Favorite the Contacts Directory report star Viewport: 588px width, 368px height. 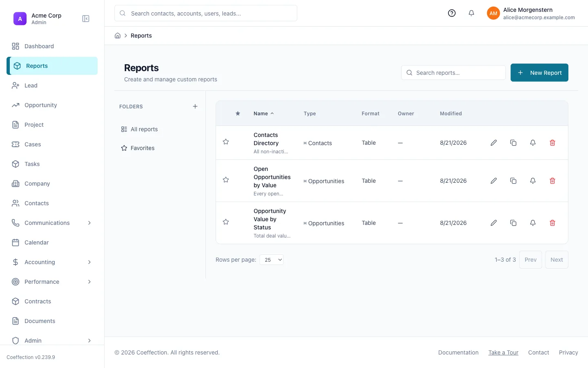[x=226, y=142]
